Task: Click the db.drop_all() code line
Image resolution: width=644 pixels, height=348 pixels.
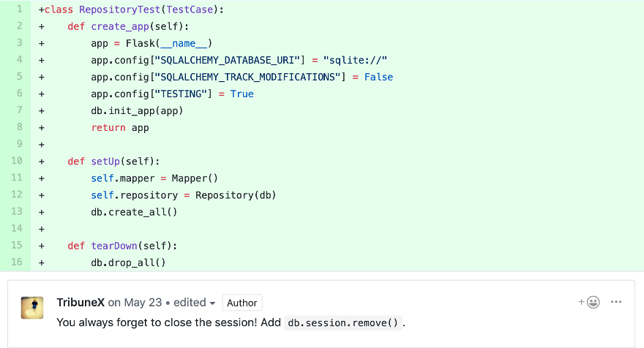Action: coord(128,262)
